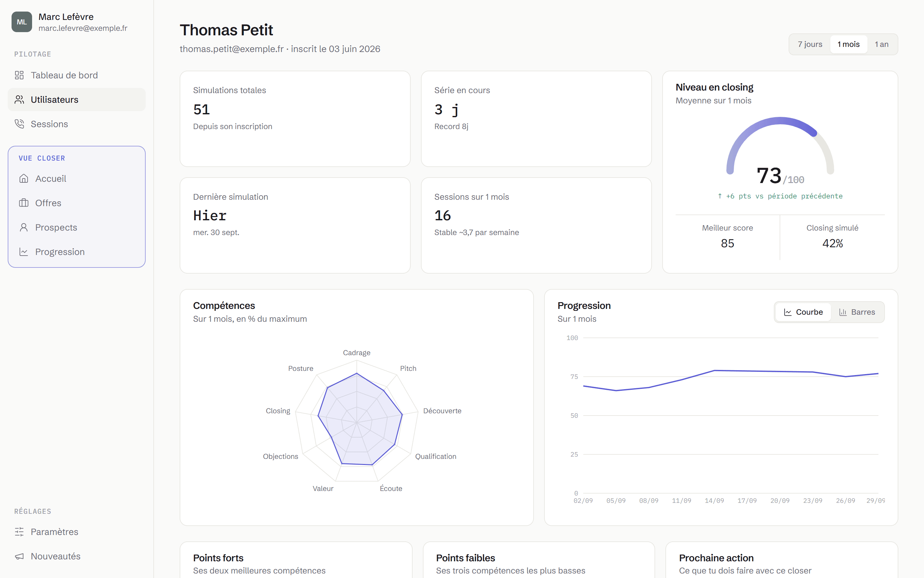Viewport: 924px width, 578px height.
Task: Open the Progression sidebar link
Action: 76,252
